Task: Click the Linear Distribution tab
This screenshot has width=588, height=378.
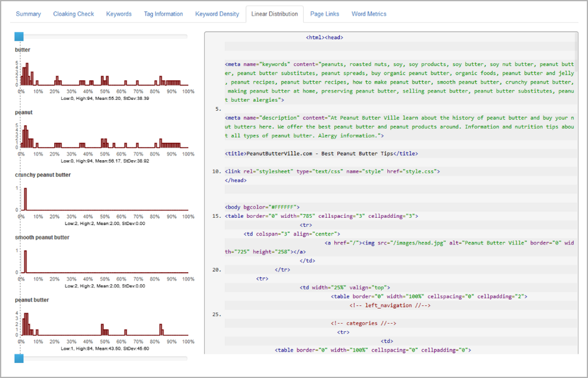Action: click(x=275, y=14)
